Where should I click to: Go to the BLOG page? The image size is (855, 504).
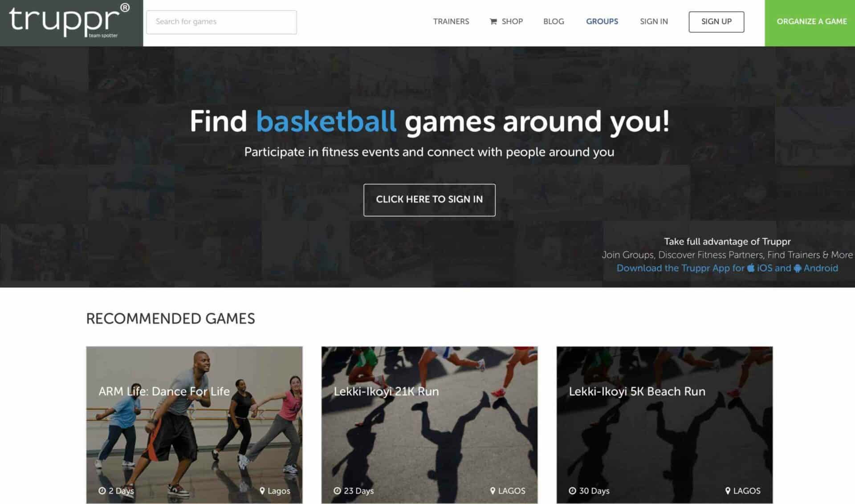(x=554, y=21)
